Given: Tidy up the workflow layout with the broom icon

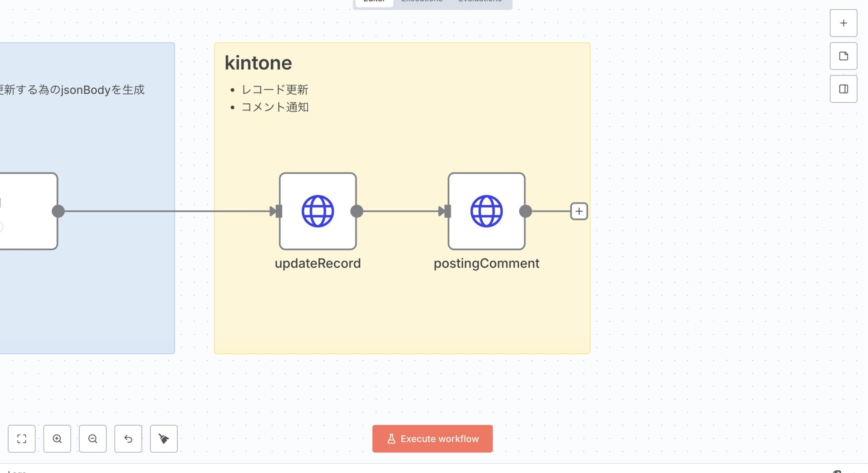Looking at the screenshot, I should click(x=164, y=439).
